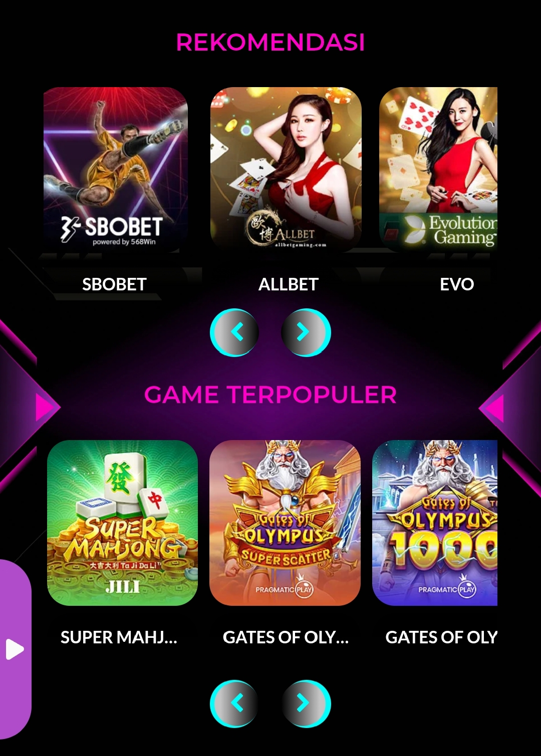Screen dimensions: 541x756
Task: Select the REKOMENDASI section heading
Action: click(270, 43)
